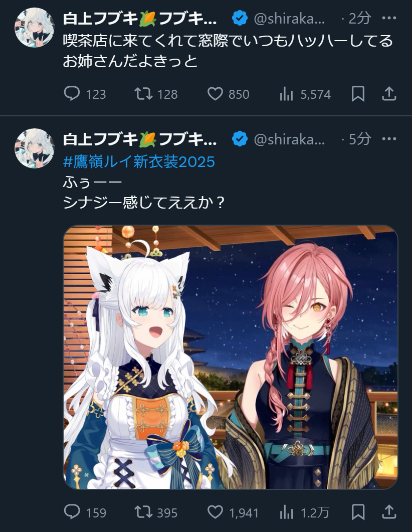Bookmark the second tweet with image

[x=358, y=512]
